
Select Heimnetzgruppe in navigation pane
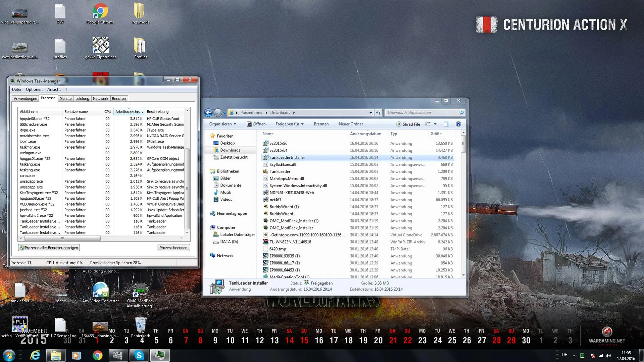(232, 214)
